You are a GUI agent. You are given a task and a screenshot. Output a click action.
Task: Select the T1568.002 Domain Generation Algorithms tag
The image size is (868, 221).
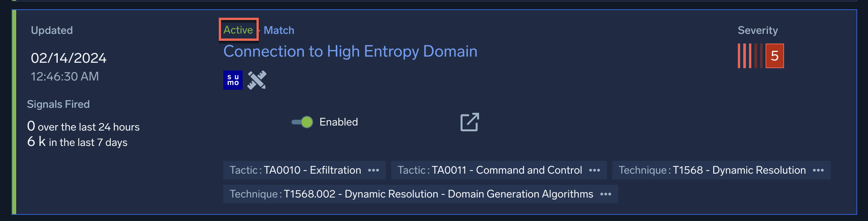[x=411, y=194]
